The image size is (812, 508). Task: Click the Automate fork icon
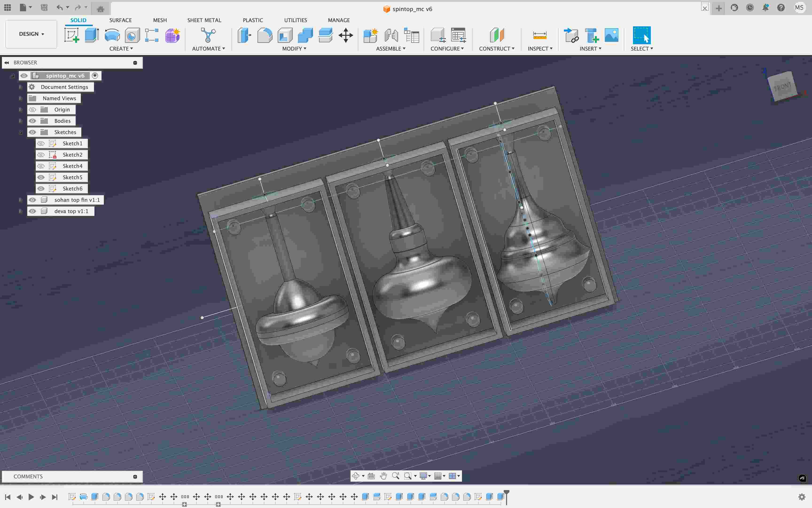pos(208,35)
